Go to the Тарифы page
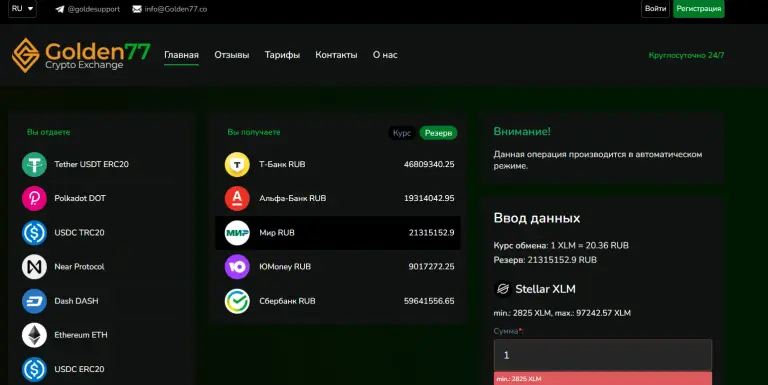 [282, 55]
